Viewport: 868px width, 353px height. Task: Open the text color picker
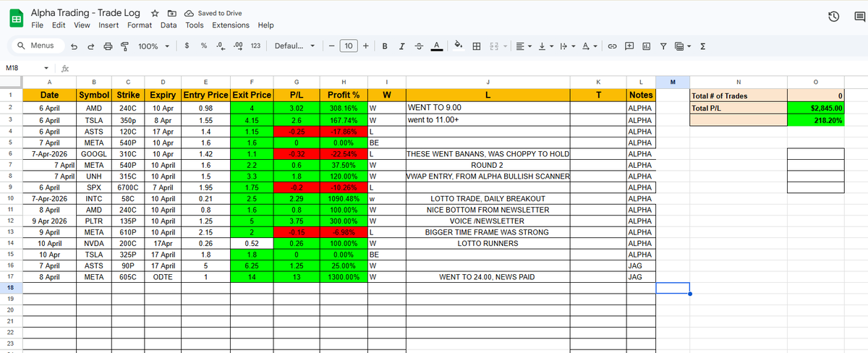[x=437, y=46]
